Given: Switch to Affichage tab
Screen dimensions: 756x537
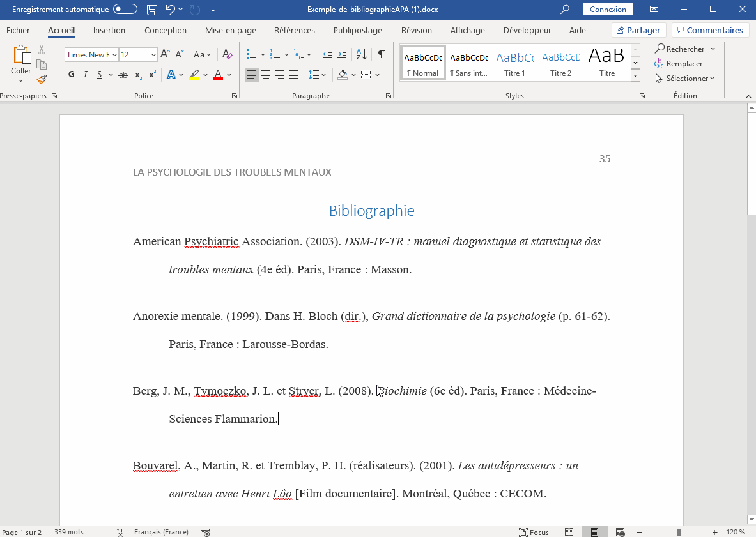Looking at the screenshot, I should tap(468, 30).
